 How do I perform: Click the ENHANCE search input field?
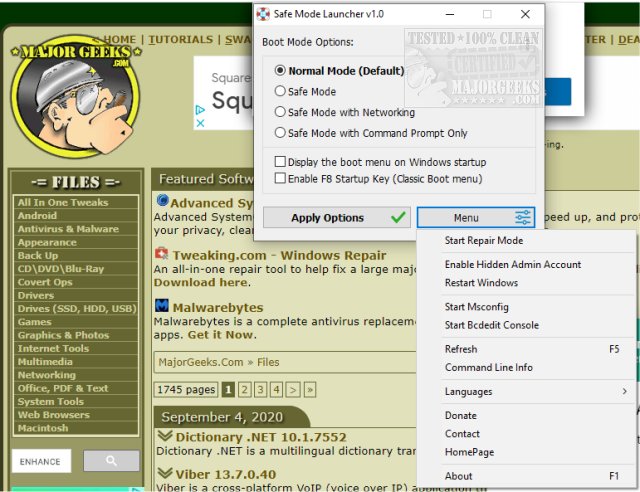click(41, 461)
